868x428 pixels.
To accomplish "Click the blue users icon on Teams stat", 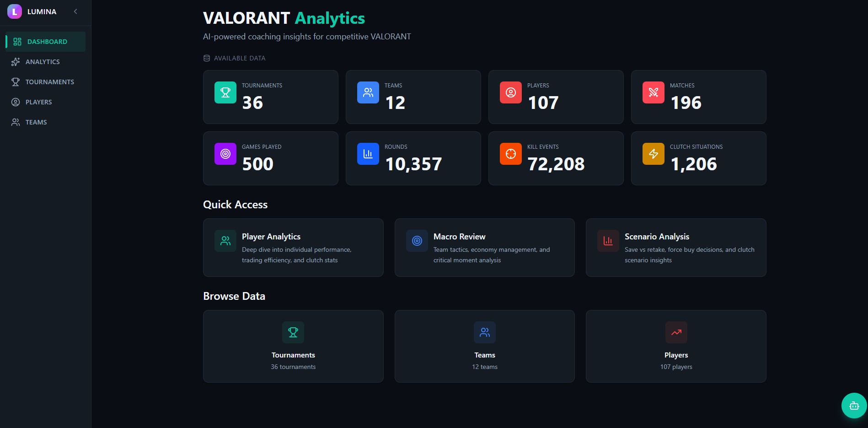I will click(x=368, y=92).
